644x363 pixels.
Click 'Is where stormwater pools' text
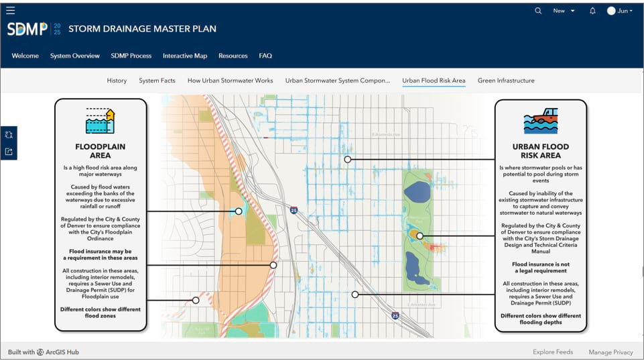tap(541, 174)
